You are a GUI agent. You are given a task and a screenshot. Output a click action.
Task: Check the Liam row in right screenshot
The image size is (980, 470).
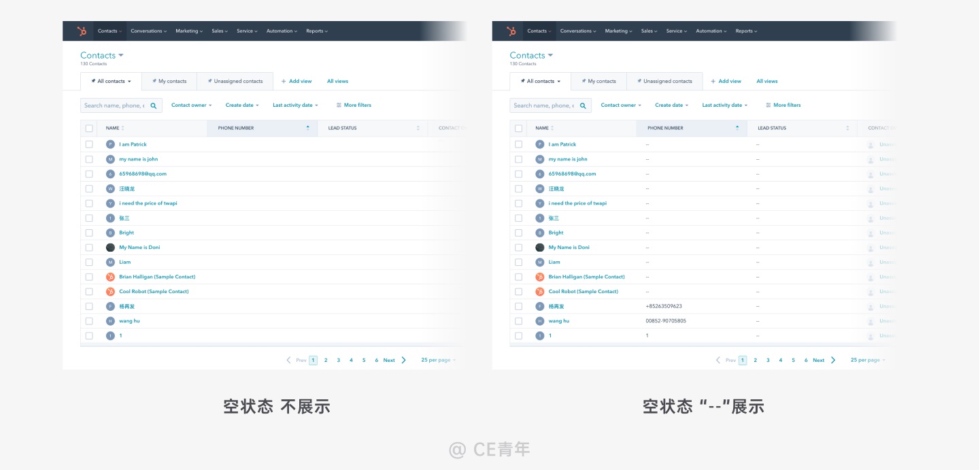pyautogui.click(x=519, y=262)
